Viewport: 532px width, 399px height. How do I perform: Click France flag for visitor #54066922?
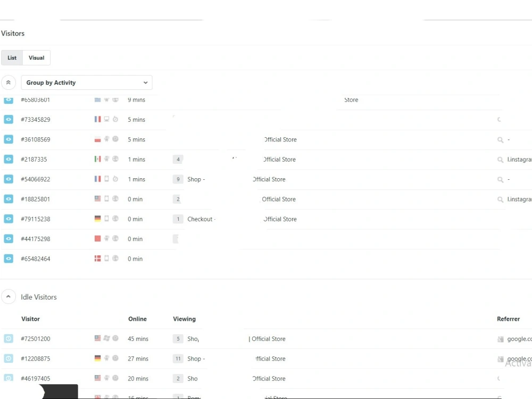click(98, 179)
